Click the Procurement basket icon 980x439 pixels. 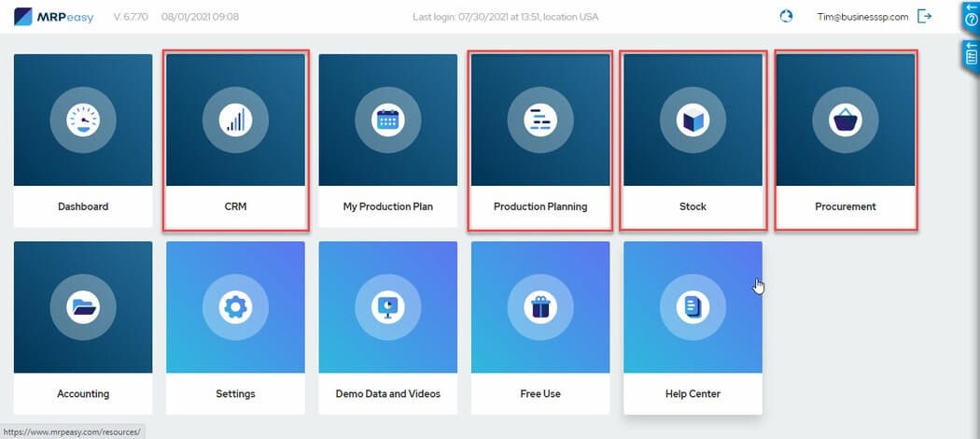point(846,120)
